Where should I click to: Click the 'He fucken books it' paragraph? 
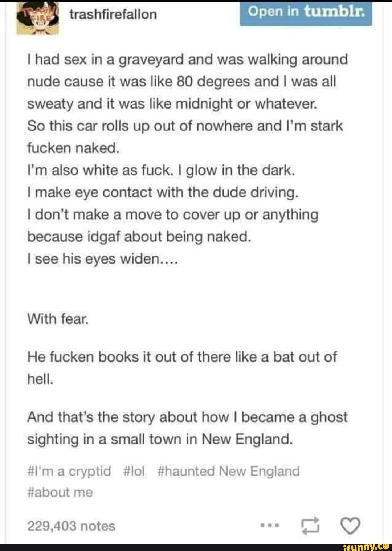(182, 368)
